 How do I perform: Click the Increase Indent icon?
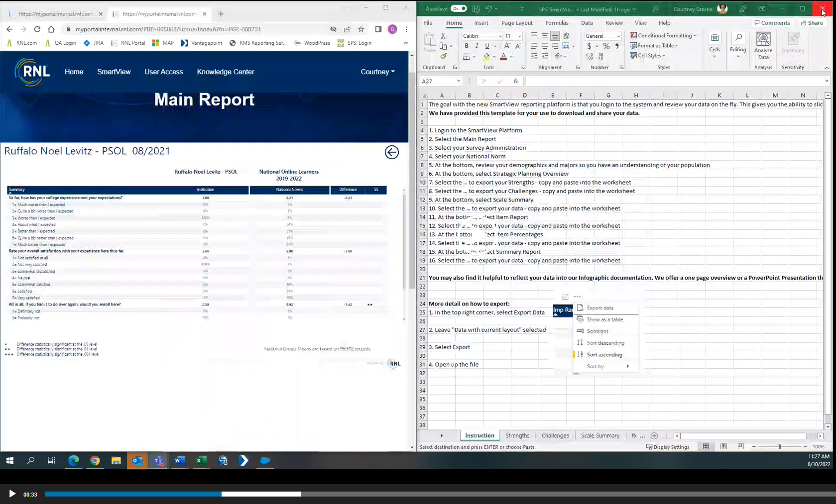pyautogui.click(x=545, y=57)
